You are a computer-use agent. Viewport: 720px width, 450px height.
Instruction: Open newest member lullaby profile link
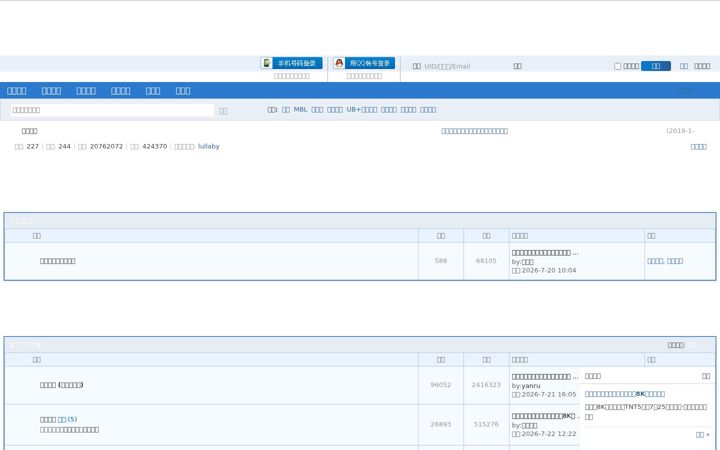point(208,146)
